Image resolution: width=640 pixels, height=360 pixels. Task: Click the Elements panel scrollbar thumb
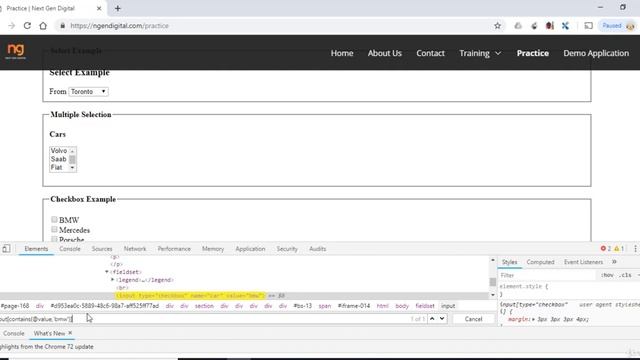pyautogui.click(x=493, y=282)
